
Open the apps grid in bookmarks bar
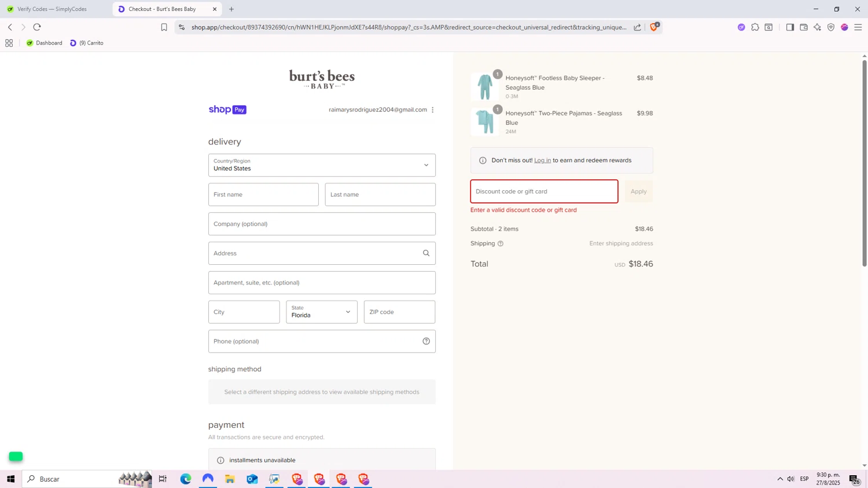[x=9, y=43]
